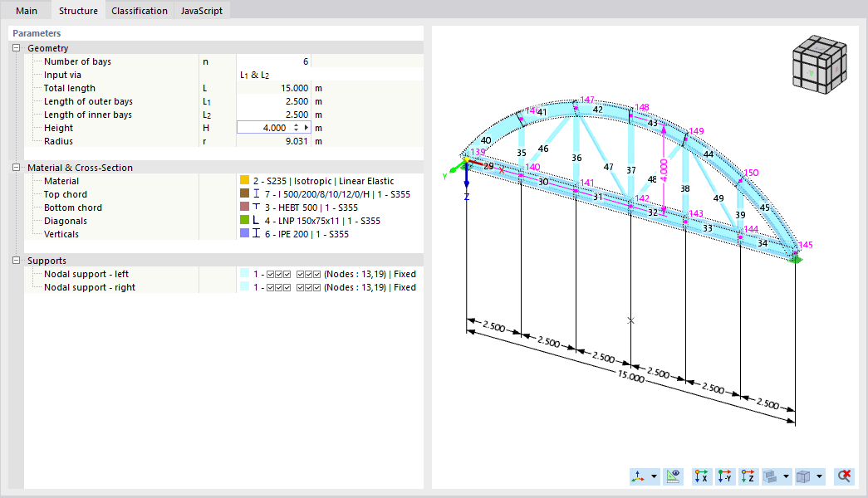Click the Number of bays value 6
868x498 pixels.
point(273,61)
